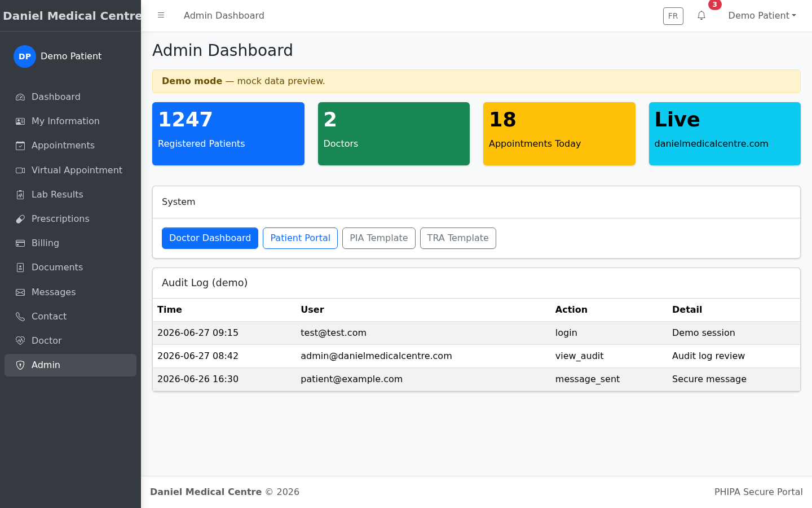Click the TRA Template button
Screen dimensions: 812x508
[458, 238]
